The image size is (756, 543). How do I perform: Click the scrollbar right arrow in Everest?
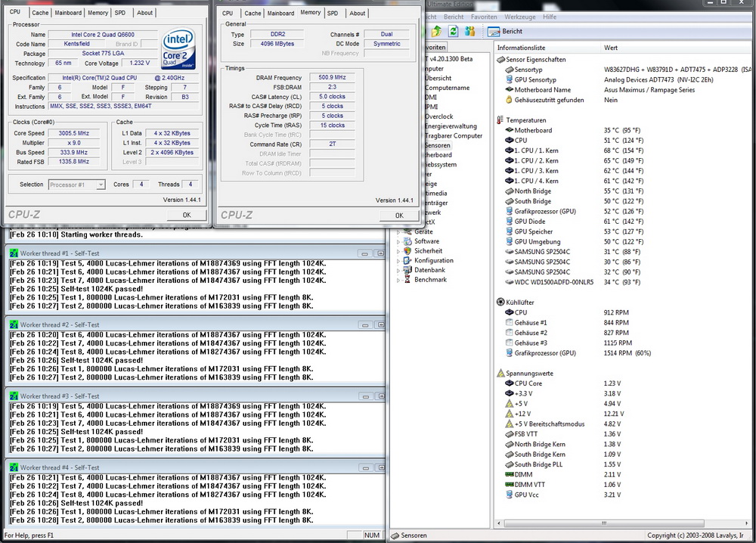click(x=747, y=523)
